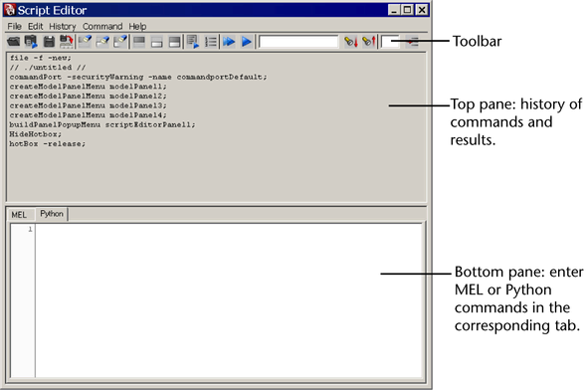The height and width of the screenshot is (390, 588).
Task: Open the Help menu
Action: click(137, 26)
